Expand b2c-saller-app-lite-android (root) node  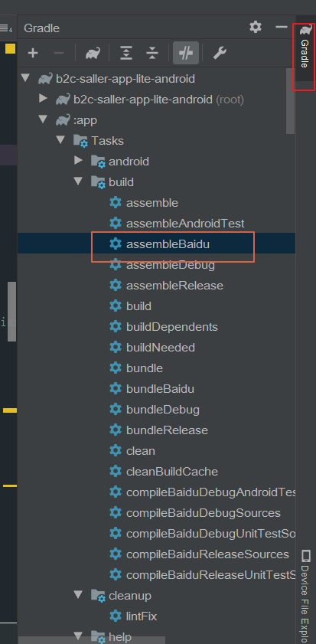click(43, 99)
